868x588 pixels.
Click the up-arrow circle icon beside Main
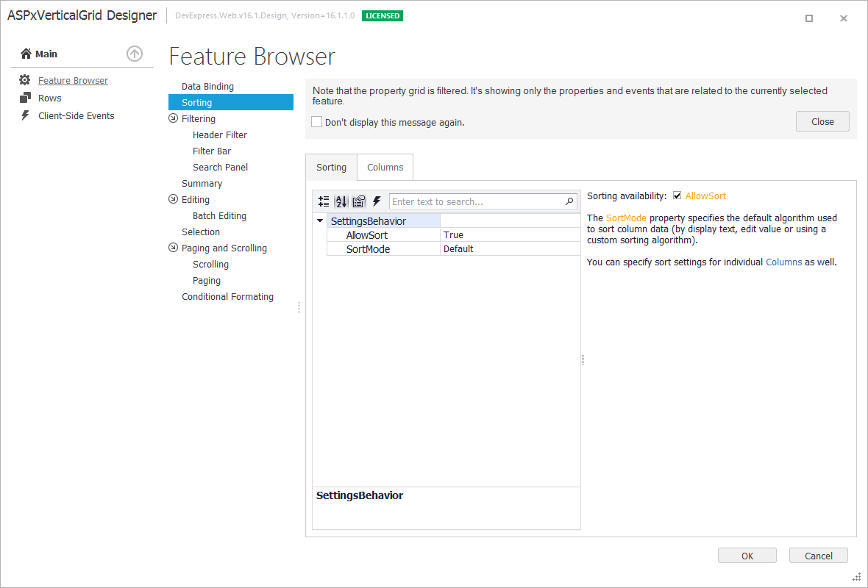135,54
